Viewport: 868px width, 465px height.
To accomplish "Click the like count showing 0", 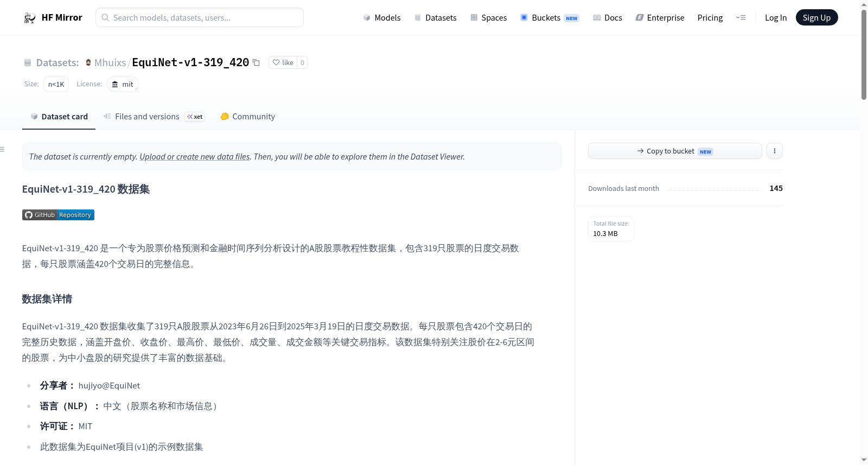I will 302,63.
